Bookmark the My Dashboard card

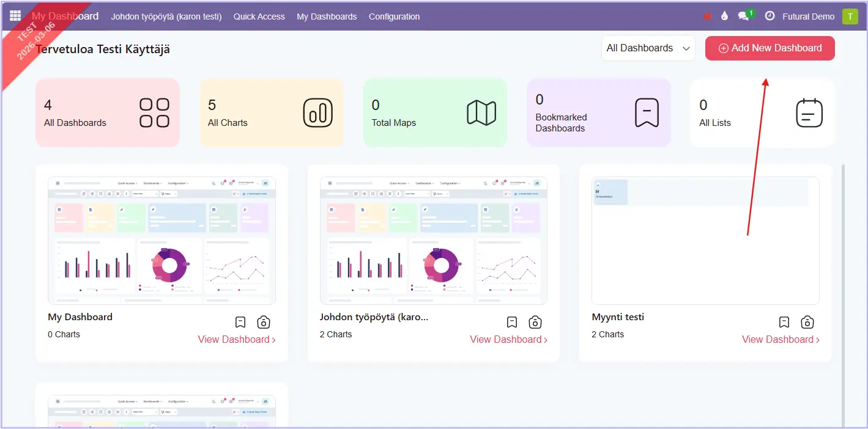(240, 322)
